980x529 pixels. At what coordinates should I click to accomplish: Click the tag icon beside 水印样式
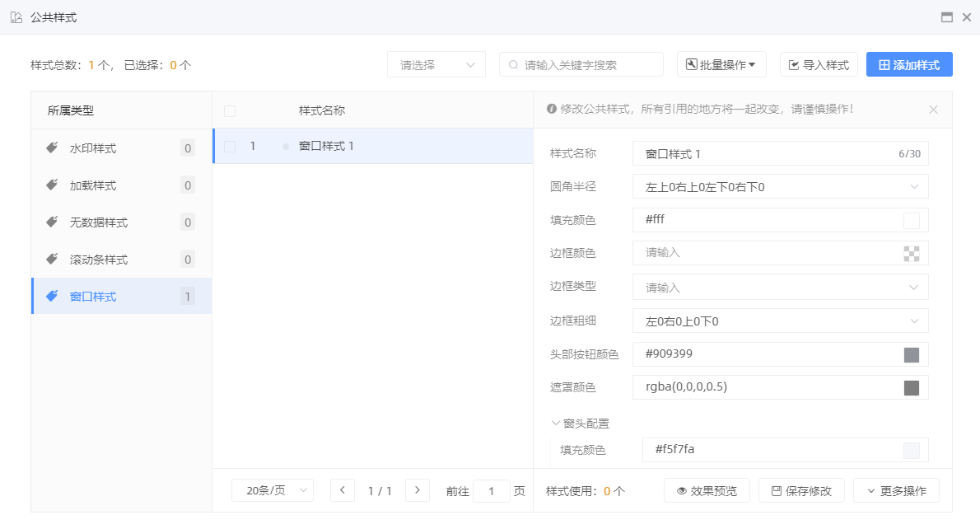pyautogui.click(x=52, y=148)
